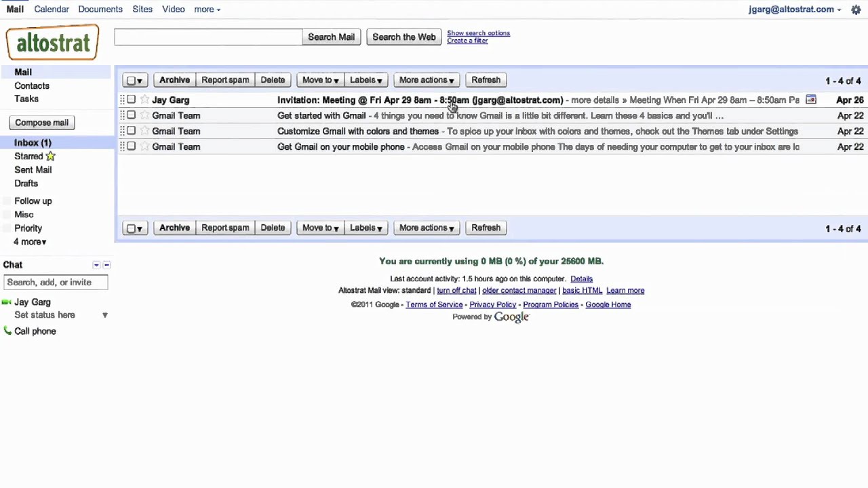868x488 pixels.
Task: Star the 'Get Gmail on your mobile phone' email
Action: pos(144,146)
